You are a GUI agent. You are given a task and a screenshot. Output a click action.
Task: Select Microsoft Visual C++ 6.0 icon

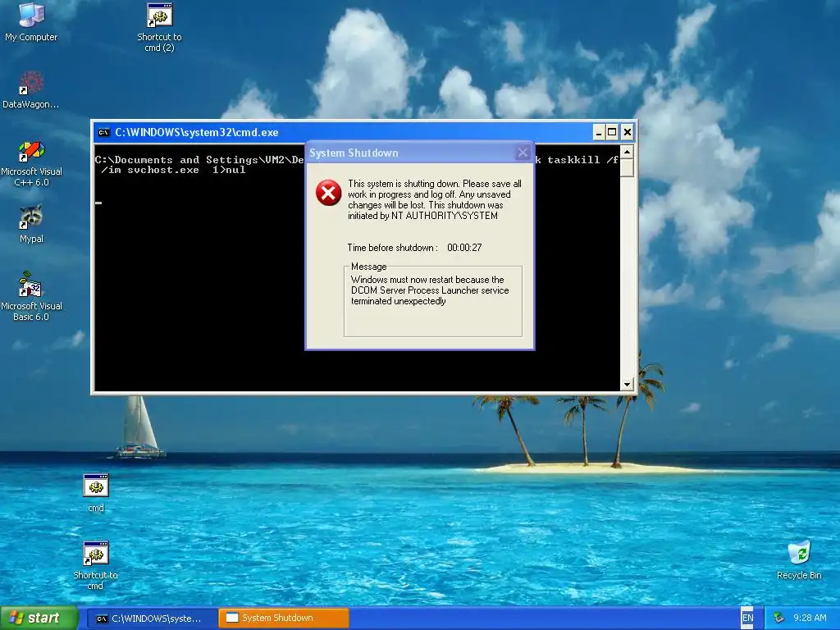click(x=31, y=163)
